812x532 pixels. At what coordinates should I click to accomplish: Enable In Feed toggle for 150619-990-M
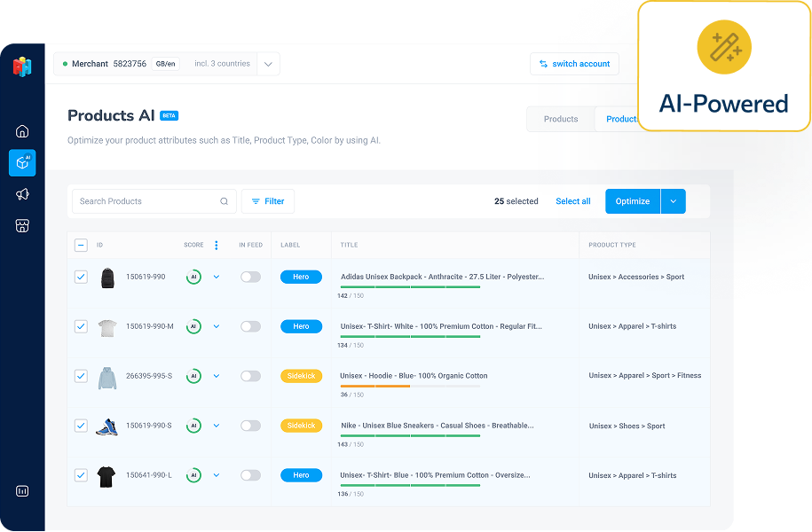tap(250, 326)
